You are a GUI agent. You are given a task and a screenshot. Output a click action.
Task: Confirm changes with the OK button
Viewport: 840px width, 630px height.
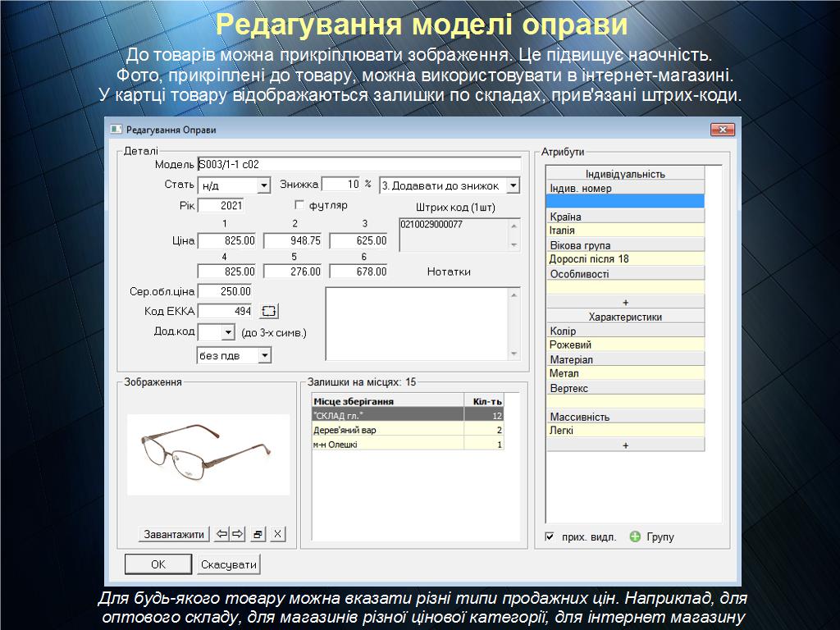click(x=158, y=564)
